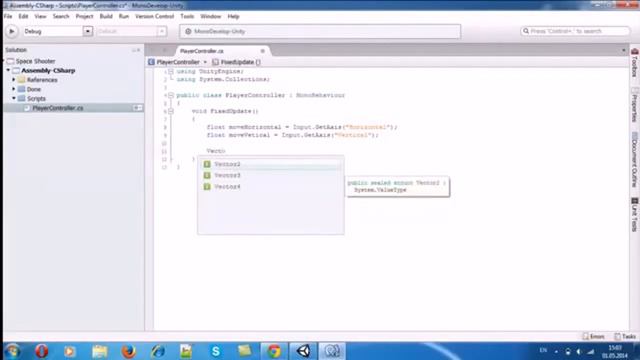Open Firefox from the taskbar
Viewport: 640px width, 360px height.
point(128,351)
